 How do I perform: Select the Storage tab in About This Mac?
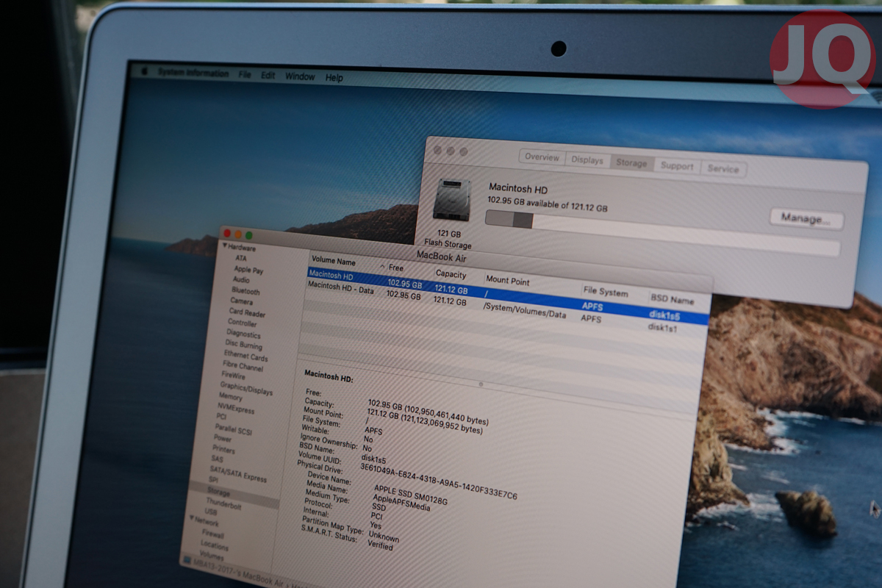(631, 162)
